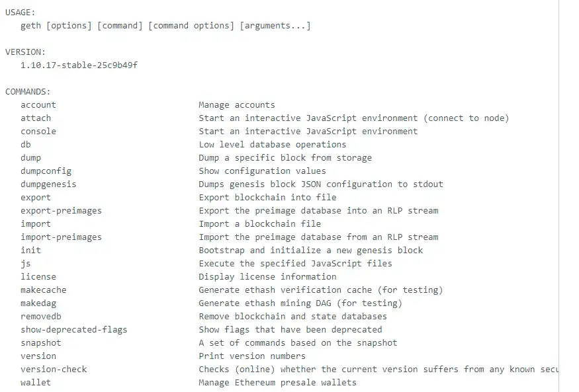The width and height of the screenshot is (579, 392).
Task: Click the 'account' command name
Action: (x=38, y=104)
